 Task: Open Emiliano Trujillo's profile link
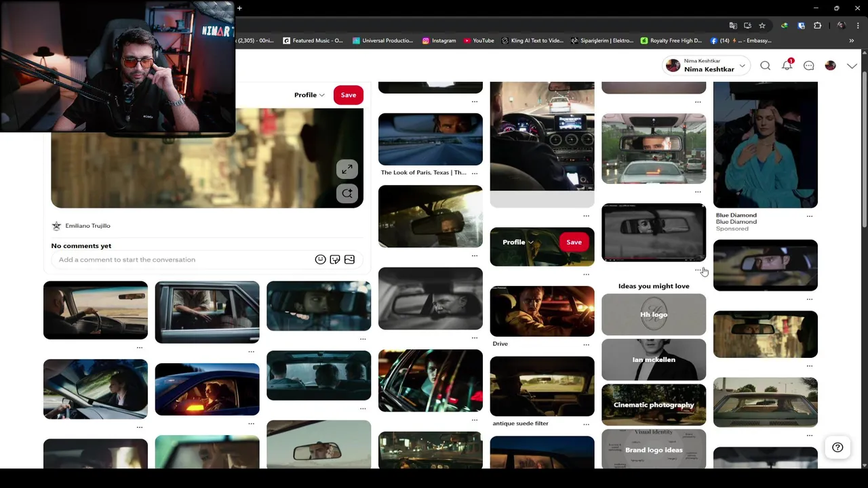point(87,226)
